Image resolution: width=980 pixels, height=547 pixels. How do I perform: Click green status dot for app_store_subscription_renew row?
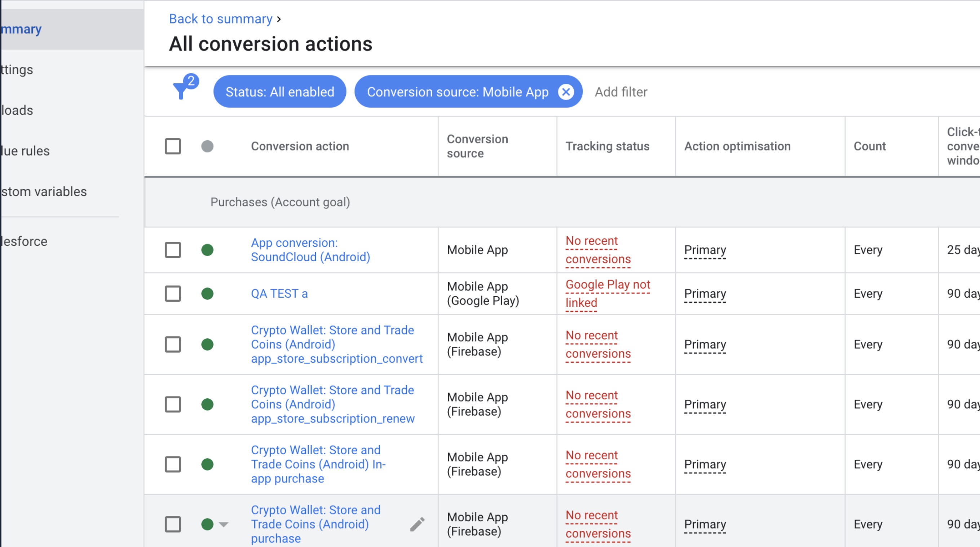point(207,404)
